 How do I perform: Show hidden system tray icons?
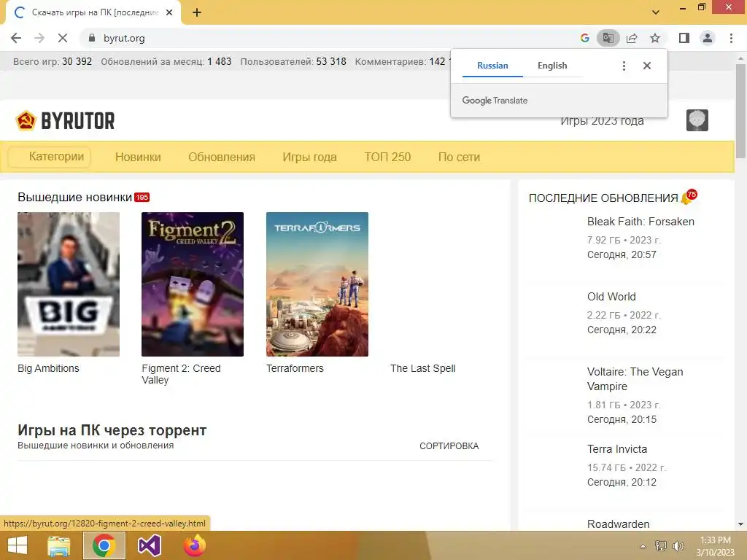tap(643, 546)
